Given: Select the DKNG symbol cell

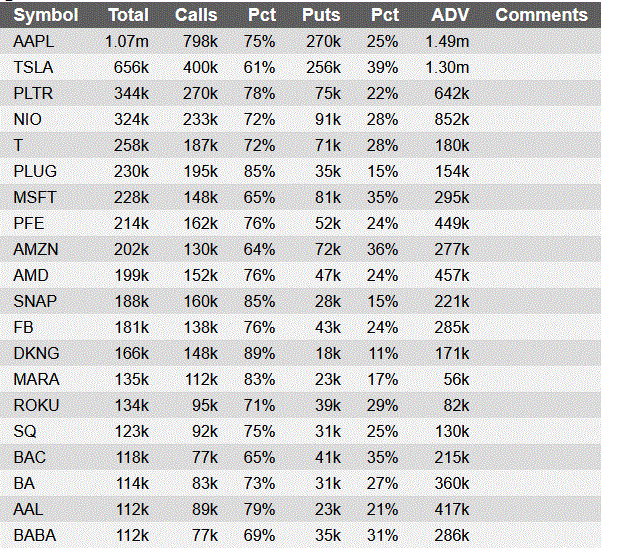Looking at the screenshot, I should tap(36, 353).
